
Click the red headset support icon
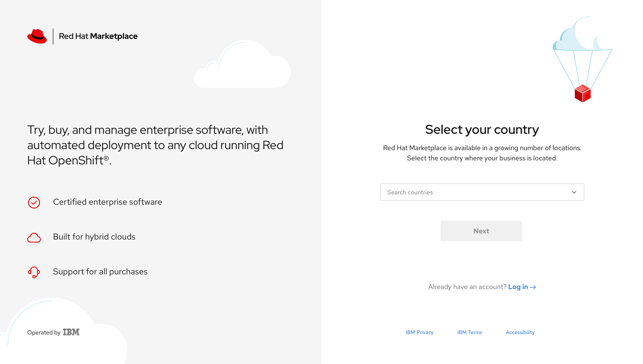(x=34, y=272)
